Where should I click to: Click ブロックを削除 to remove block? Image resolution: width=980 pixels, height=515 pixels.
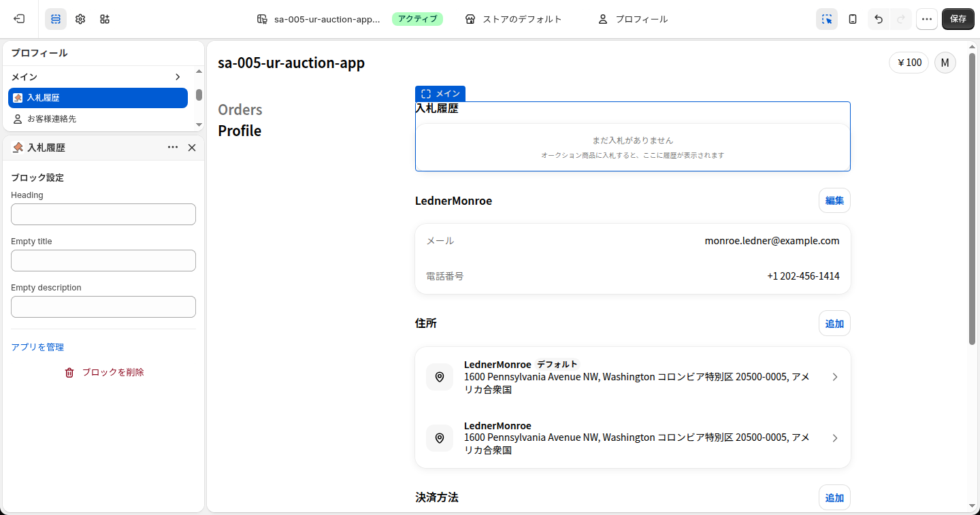[104, 372]
